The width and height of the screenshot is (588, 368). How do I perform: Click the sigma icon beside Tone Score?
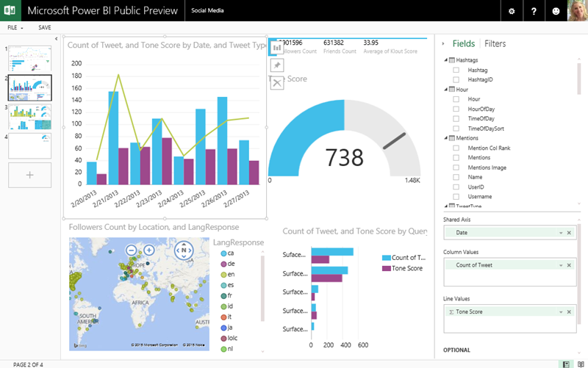point(451,311)
